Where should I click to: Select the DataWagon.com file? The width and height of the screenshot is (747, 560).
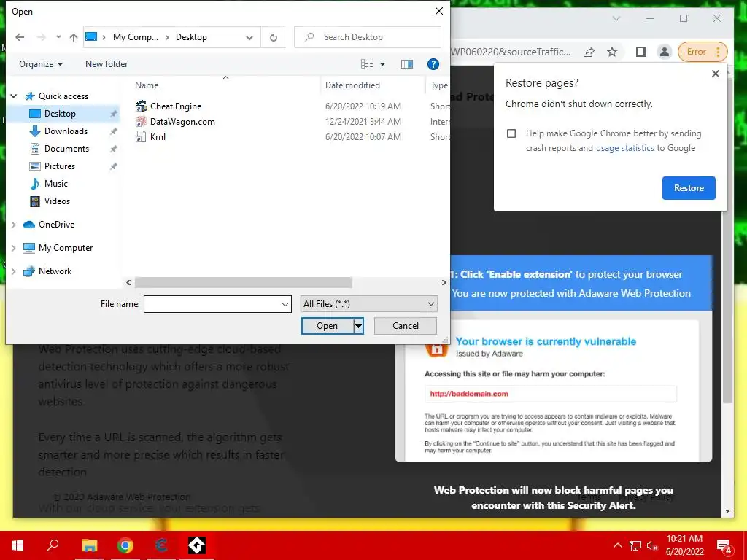(x=182, y=122)
